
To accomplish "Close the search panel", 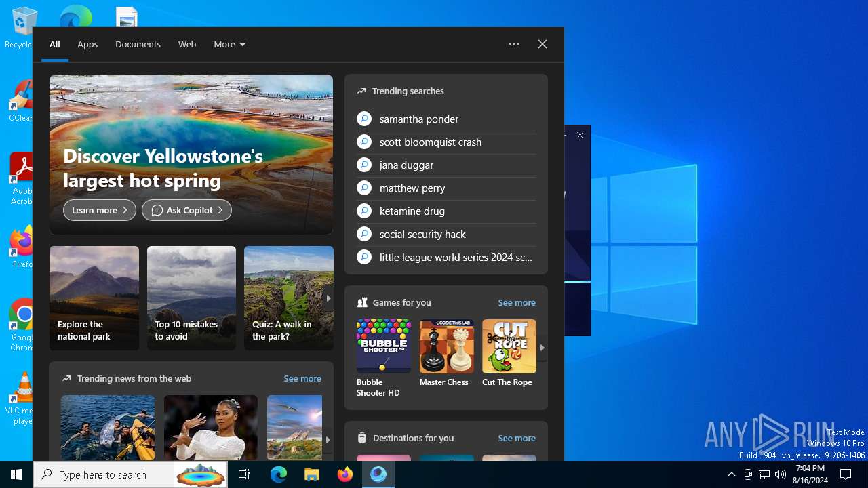I will pyautogui.click(x=542, y=44).
